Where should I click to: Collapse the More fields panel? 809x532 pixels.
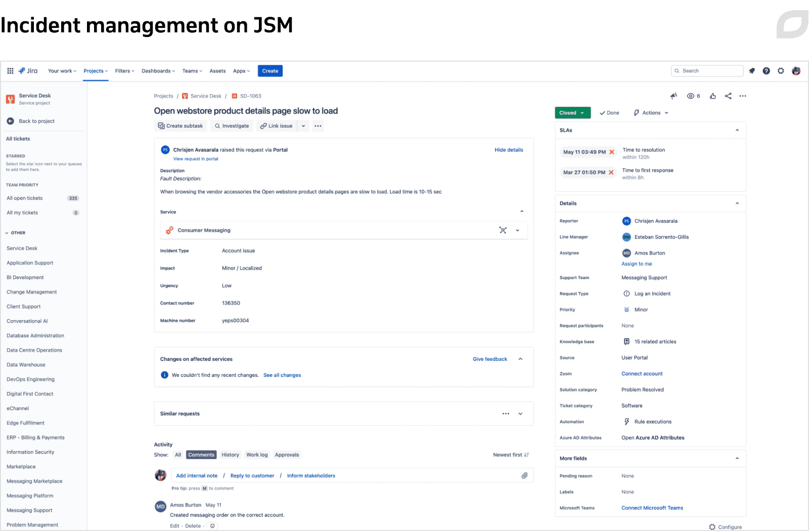tap(737, 458)
